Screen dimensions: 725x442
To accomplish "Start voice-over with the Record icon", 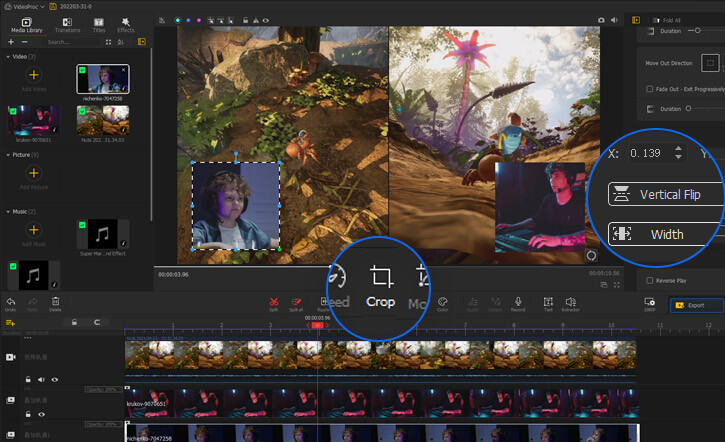I will 518,301.
